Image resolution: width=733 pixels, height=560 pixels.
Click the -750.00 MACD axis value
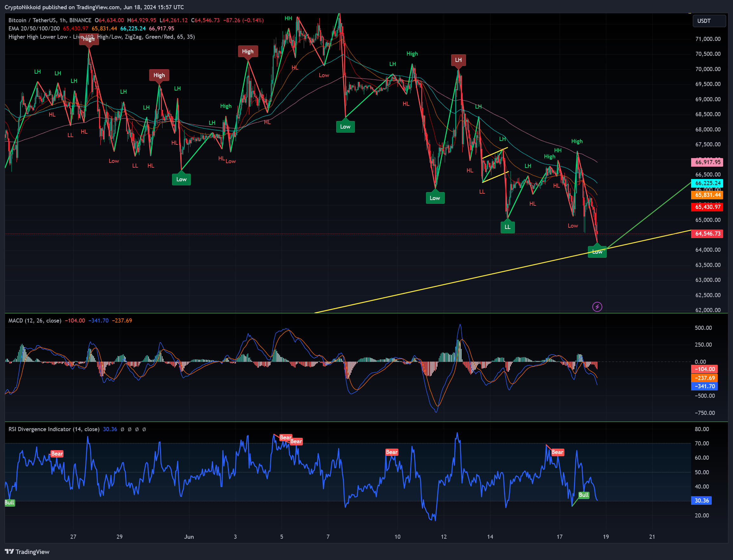(705, 413)
